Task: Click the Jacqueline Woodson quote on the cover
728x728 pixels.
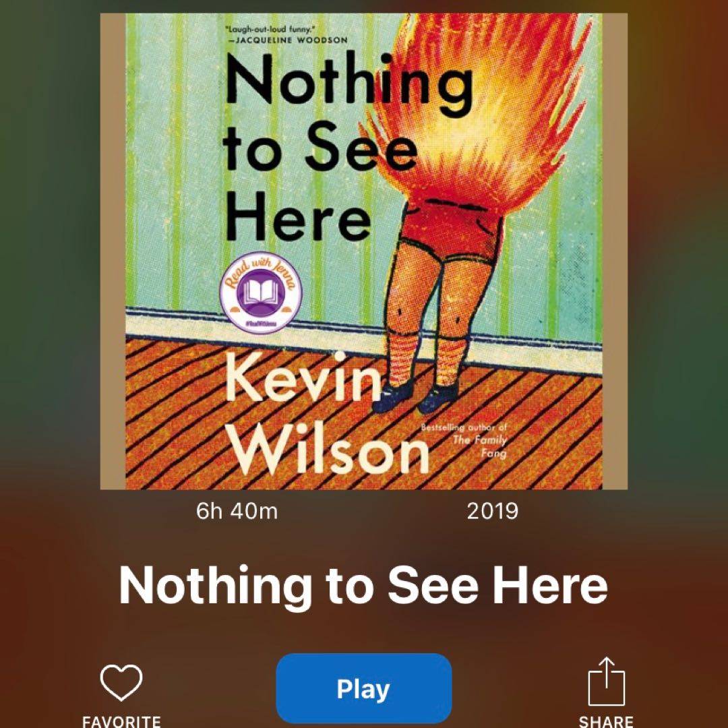Action: [x=286, y=35]
